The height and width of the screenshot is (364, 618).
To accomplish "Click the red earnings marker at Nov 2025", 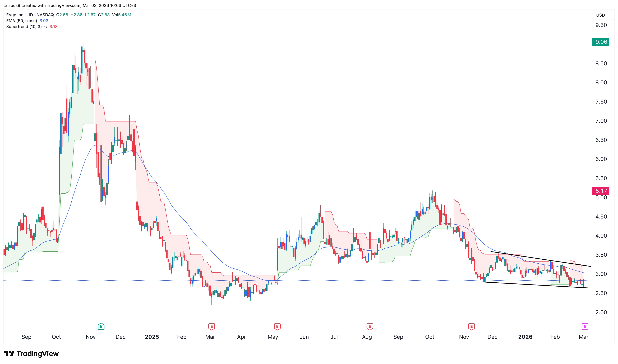I will [x=471, y=326].
